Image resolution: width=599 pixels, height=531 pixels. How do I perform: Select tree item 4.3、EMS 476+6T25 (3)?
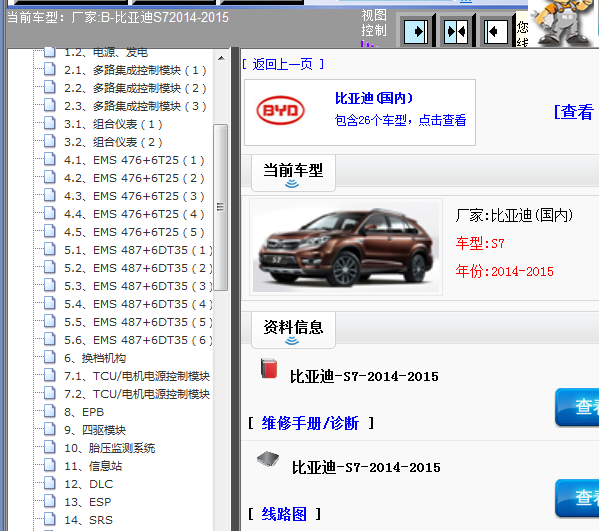(x=134, y=196)
